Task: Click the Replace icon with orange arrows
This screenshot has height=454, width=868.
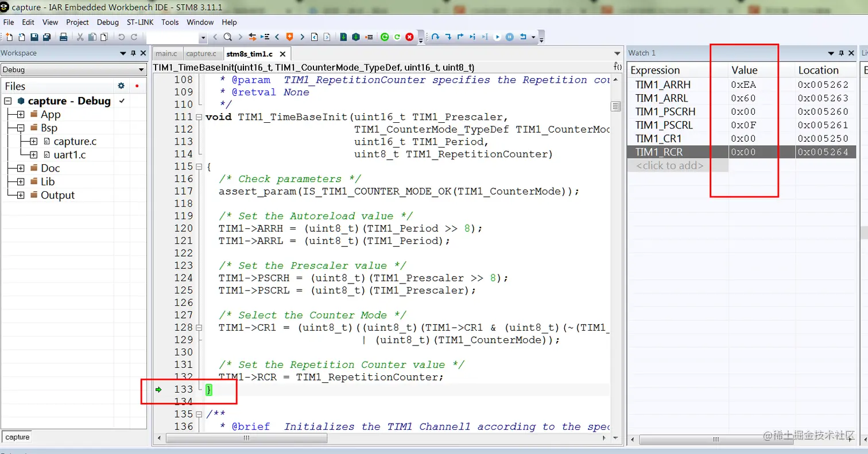Action: [x=252, y=37]
